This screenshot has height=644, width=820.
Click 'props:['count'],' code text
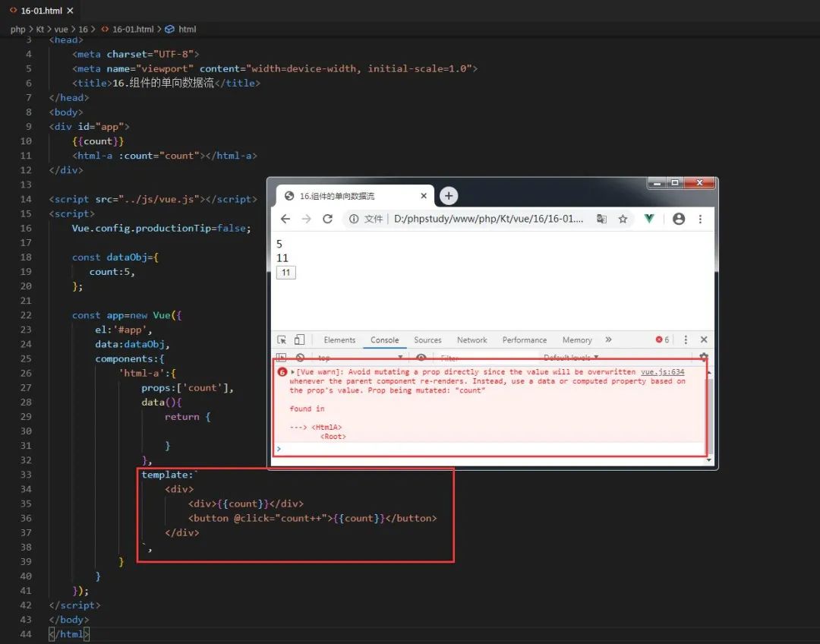(x=188, y=387)
